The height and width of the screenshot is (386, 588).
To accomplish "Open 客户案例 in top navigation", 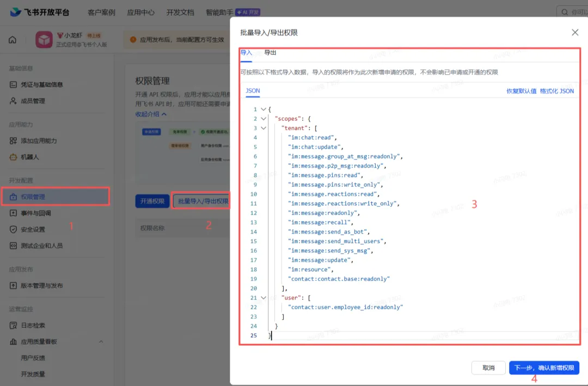I will click(101, 13).
